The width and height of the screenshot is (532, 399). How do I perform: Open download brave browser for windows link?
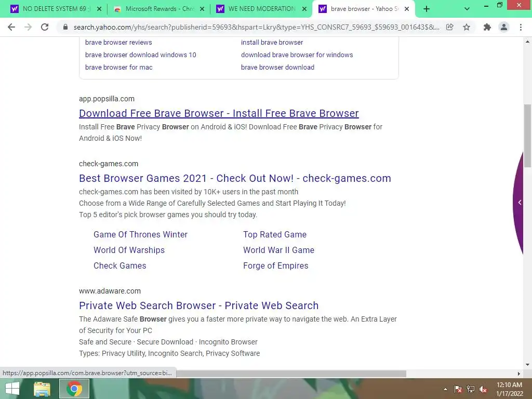point(297,55)
